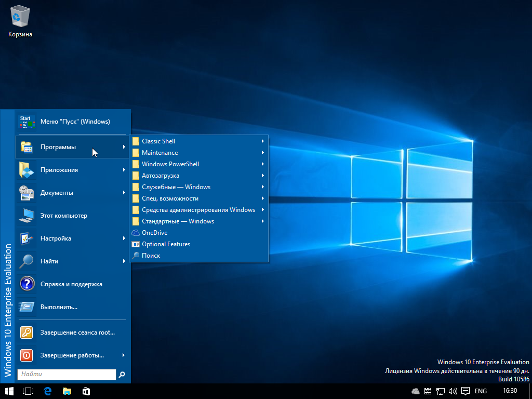Click the Приложения icon
Image resolution: width=532 pixels, height=399 pixels.
[x=27, y=170]
